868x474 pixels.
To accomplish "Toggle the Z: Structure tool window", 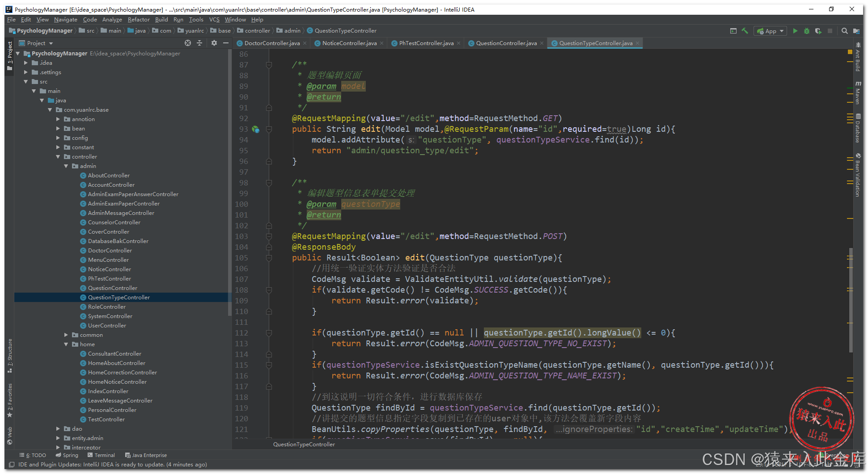I will 9,356.
